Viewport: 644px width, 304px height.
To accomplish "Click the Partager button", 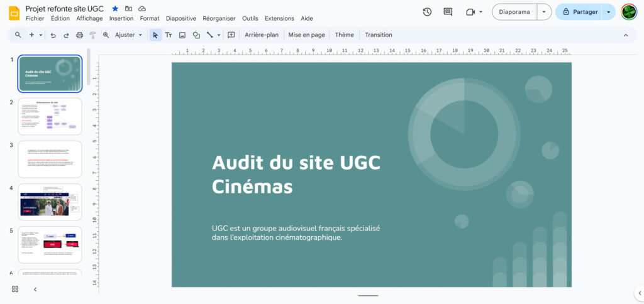I will point(579,12).
